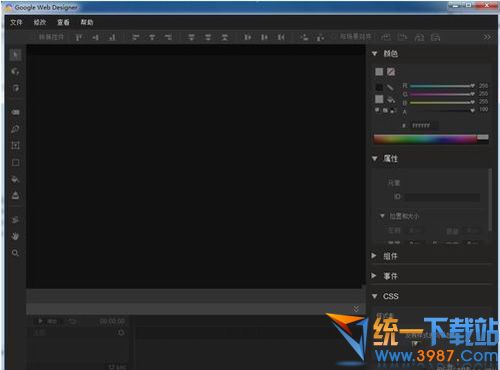Pick a hue from the color spectrum bar
This screenshot has height=370, width=500.
click(425, 139)
